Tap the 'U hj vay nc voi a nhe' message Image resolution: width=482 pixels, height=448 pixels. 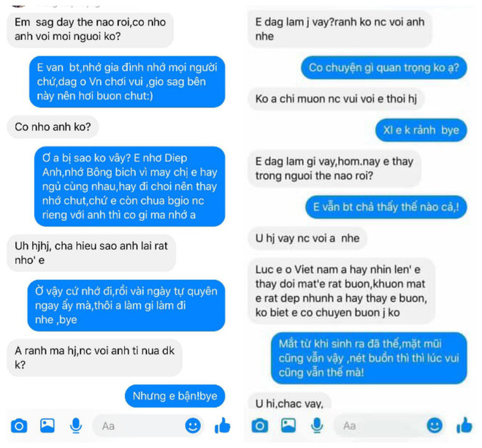click(307, 238)
